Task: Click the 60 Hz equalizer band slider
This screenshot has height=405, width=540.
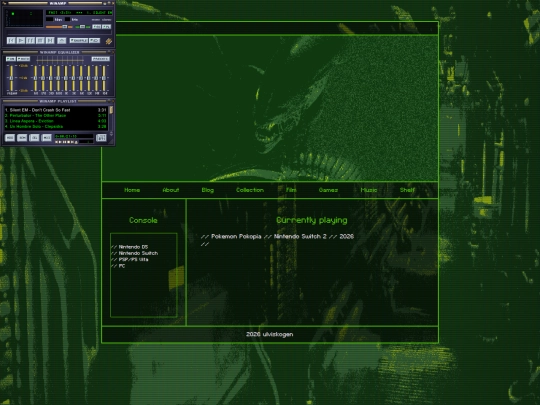Action: (35, 78)
